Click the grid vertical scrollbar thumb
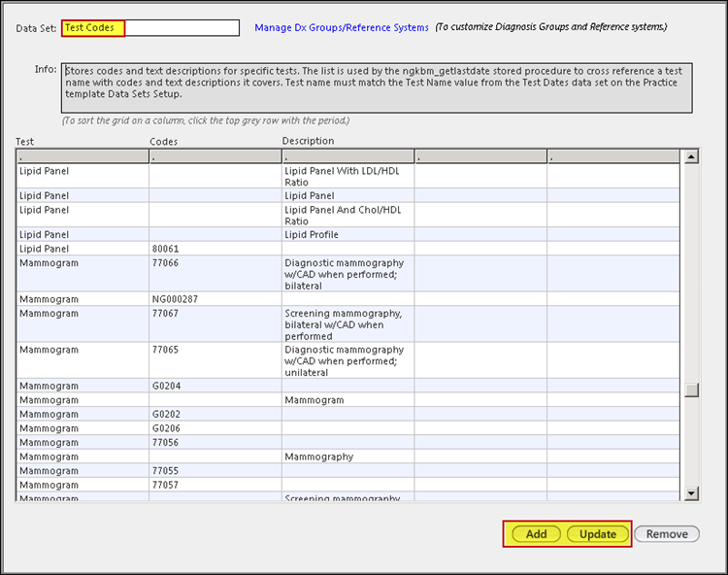Screen dimensions: 728x575 coord(691,389)
